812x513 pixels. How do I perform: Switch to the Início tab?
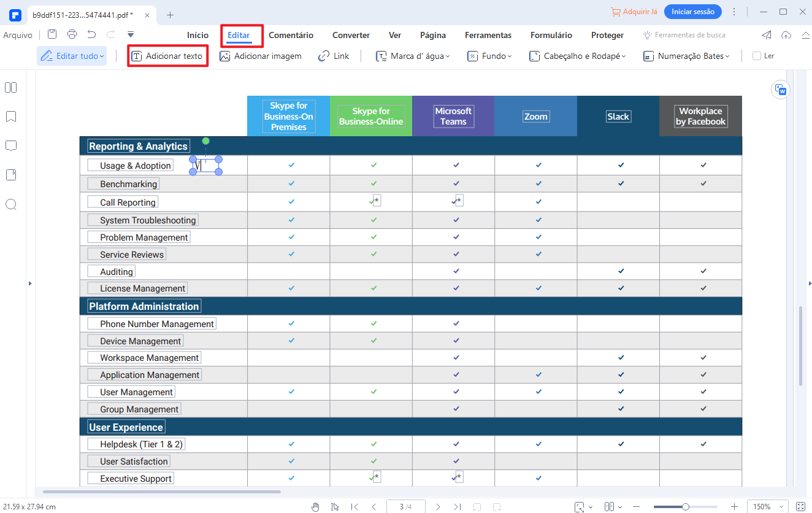click(197, 35)
